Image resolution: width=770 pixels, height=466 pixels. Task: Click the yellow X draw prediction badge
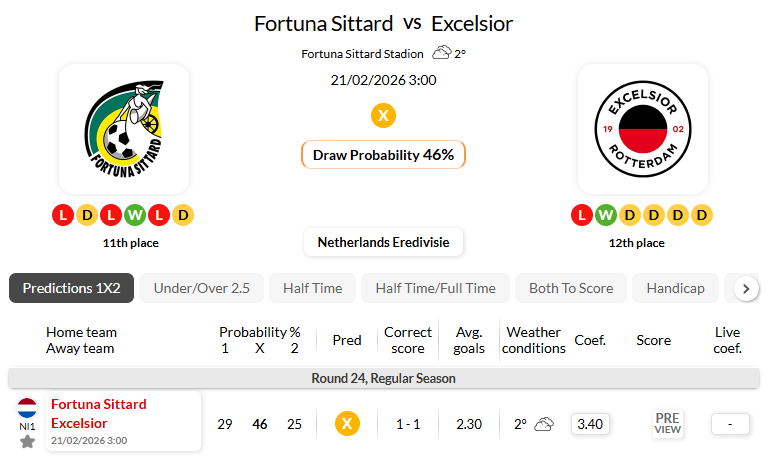(383, 115)
